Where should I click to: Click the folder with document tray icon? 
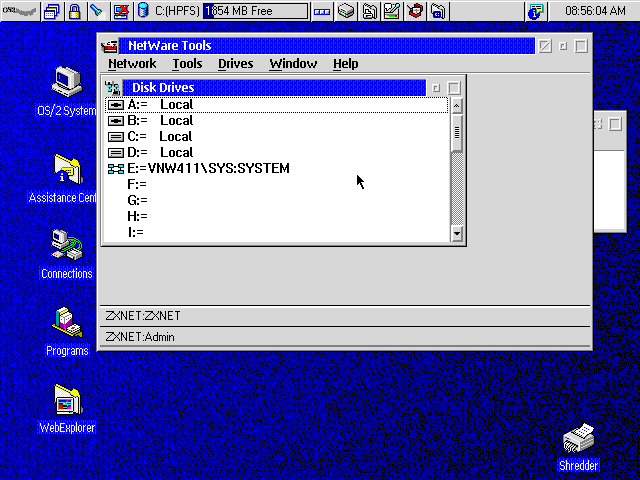[369, 11]
